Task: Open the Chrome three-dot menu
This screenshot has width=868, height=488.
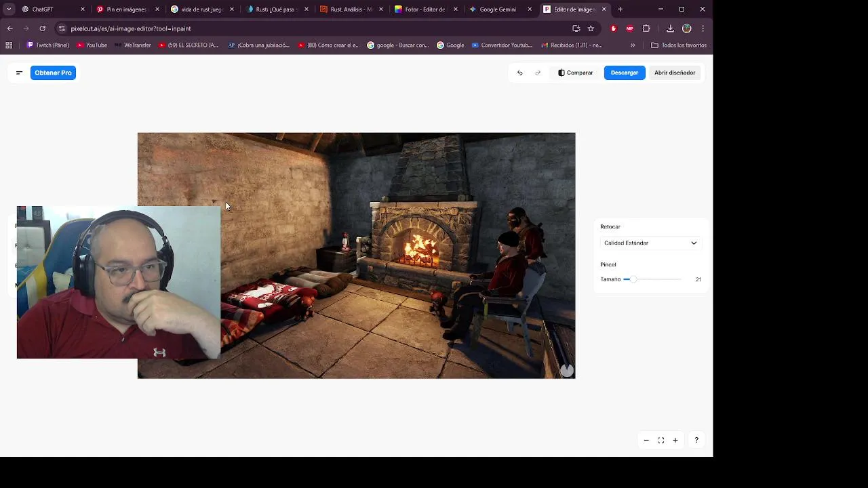Action: click(x=703, y=28)
